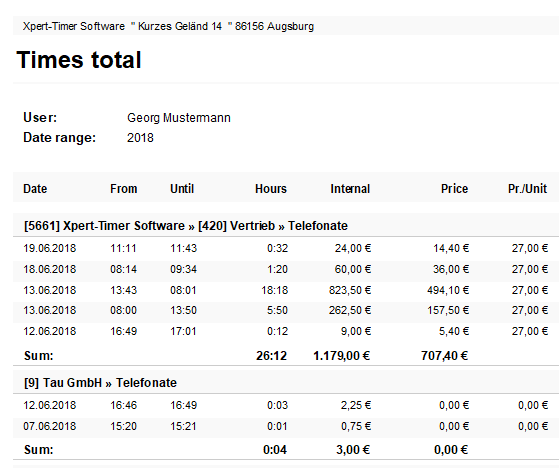Viewport: 559px width, 468px height.
Task: Click the price '157,50 €'
Action: (448, 310)
